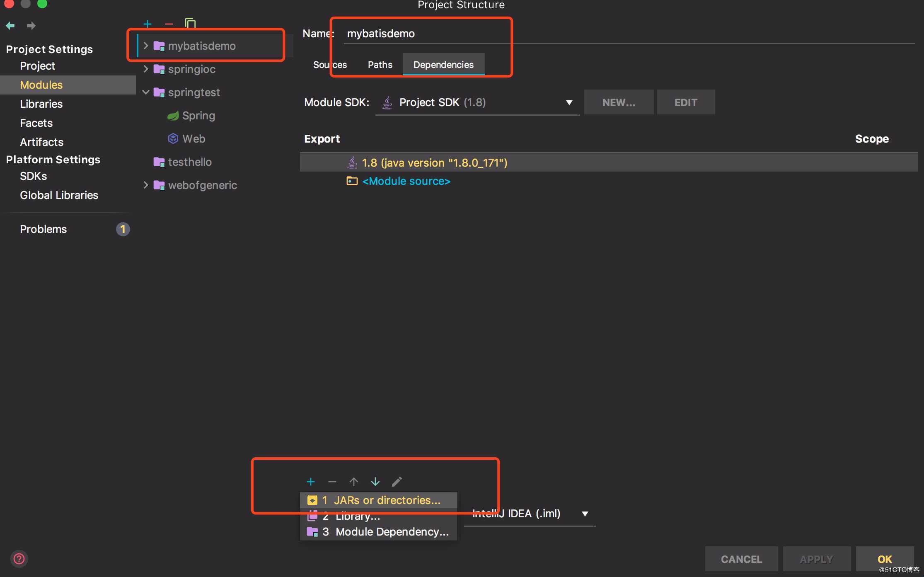Screen dimensions: 924x577
Task: Click the back navigation arrow
Action: (x=10, y=26)
